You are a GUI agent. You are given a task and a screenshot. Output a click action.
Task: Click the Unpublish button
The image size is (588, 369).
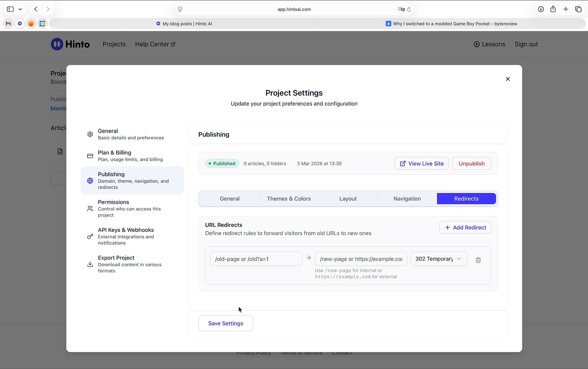pyautogui.click(x=471, y=163)
